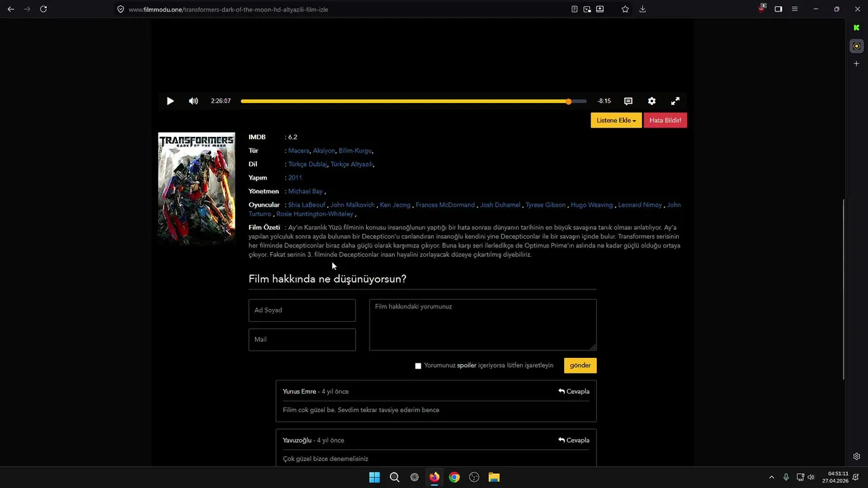Open actor Hugo Weaving link
The width and height of the screenshot is (868, 488).
click(x=591, y=205)
